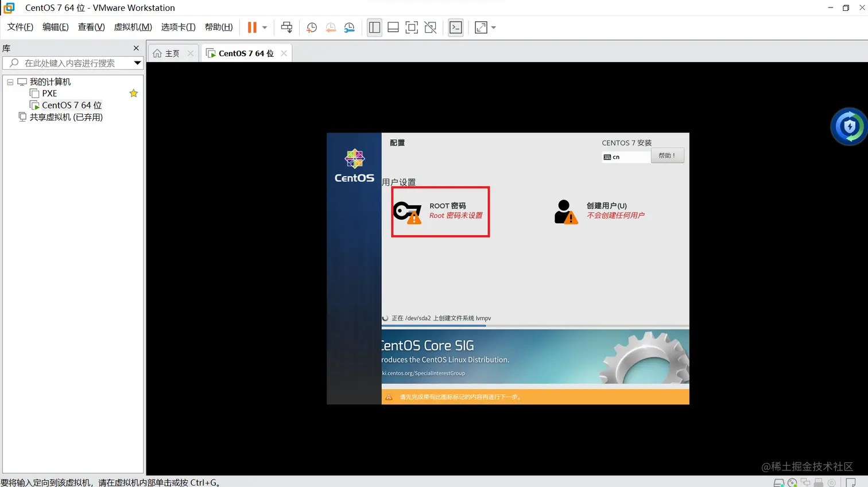Viewport: 868px width, 487px height.
Task: Click the installation progress bar
Action: (535, 326)
